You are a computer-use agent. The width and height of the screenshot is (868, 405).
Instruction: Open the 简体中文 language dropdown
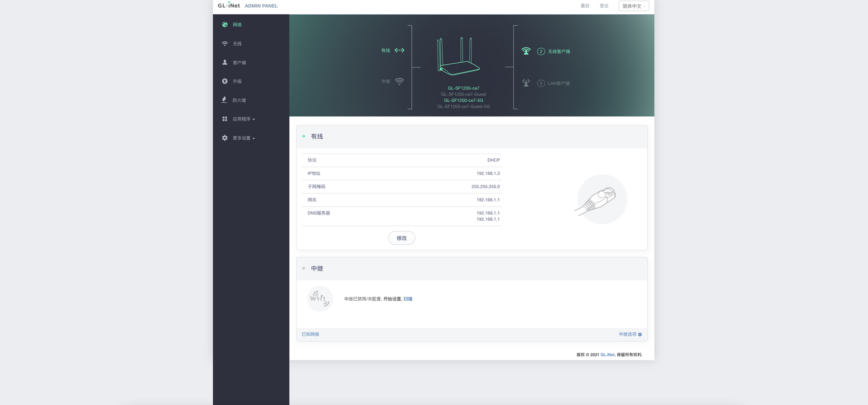point(634,6)
